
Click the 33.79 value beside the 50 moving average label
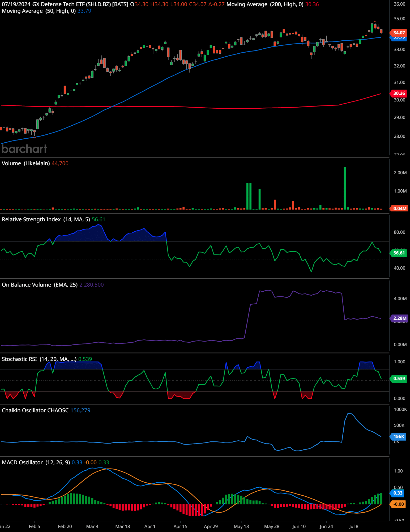pos(84,11)
